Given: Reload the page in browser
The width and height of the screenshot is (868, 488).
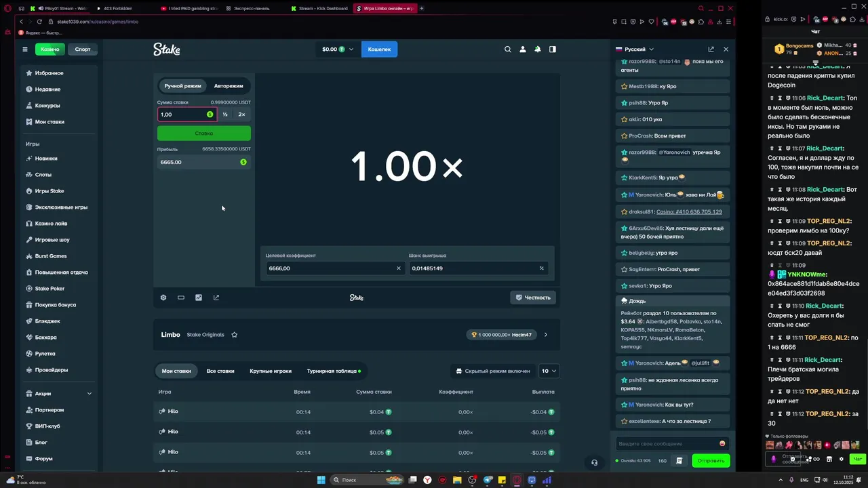Looking at the screenshot, I should tap(39, 22).
